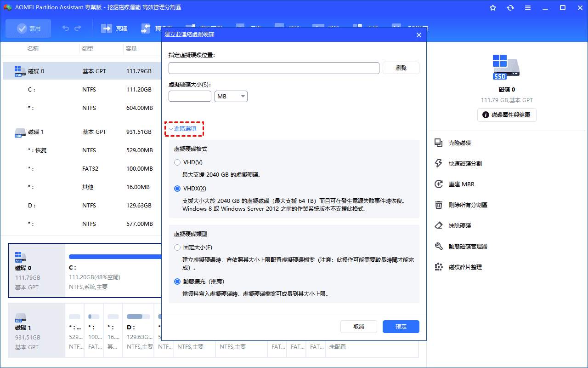Open the MB size unit dropdown

pos(231,96)
